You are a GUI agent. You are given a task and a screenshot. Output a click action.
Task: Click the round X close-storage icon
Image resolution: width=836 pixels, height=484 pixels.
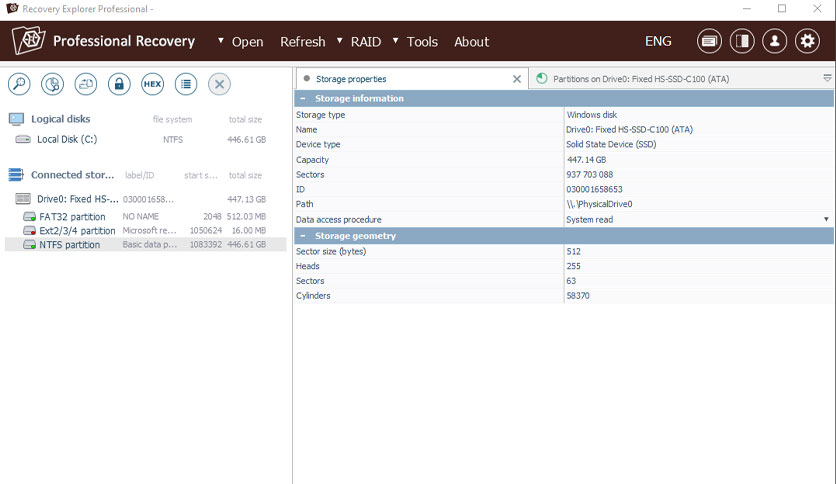tap(219, 84)
